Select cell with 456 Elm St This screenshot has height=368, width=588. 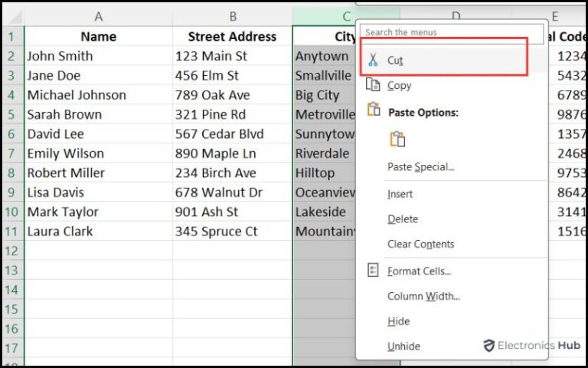tap(233, 75)
